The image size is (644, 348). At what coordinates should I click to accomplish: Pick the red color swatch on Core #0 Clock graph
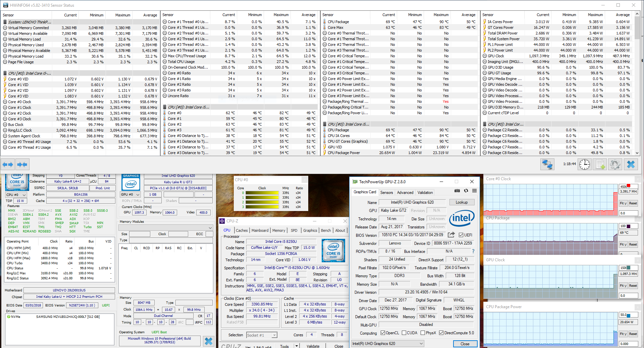629,186
